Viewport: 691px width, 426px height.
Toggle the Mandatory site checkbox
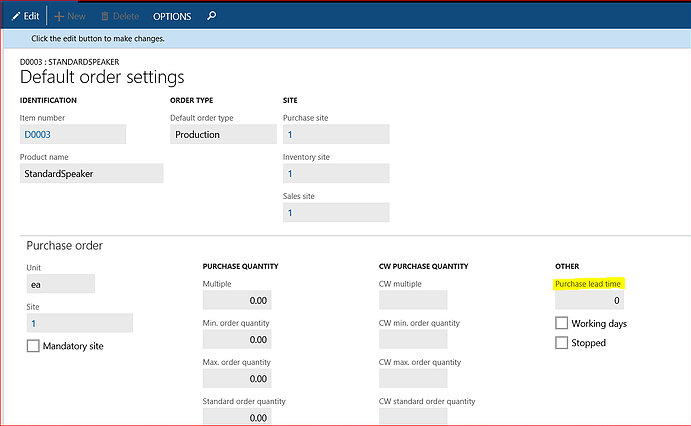pyautogui.click(x=33, y=346)
